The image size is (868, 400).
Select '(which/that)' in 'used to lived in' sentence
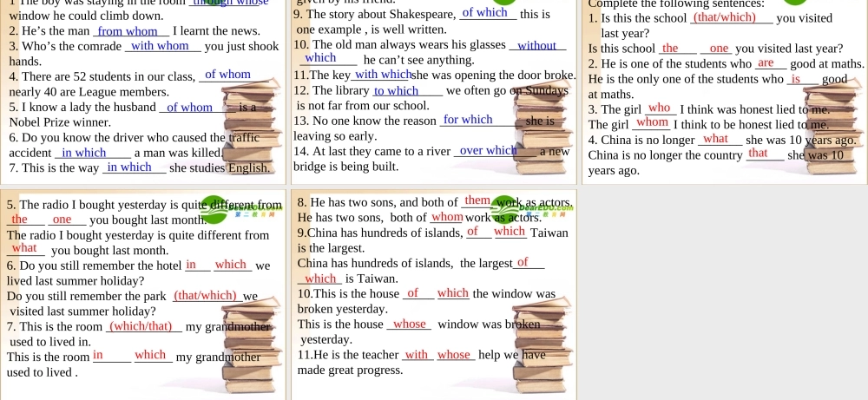point(140,326)
